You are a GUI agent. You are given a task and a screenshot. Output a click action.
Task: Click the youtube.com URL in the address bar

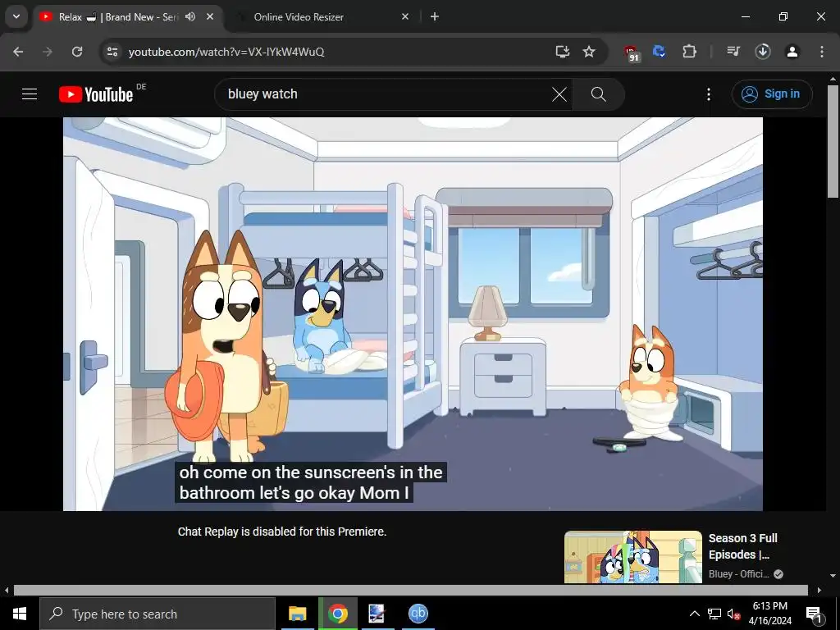[226, 52]
